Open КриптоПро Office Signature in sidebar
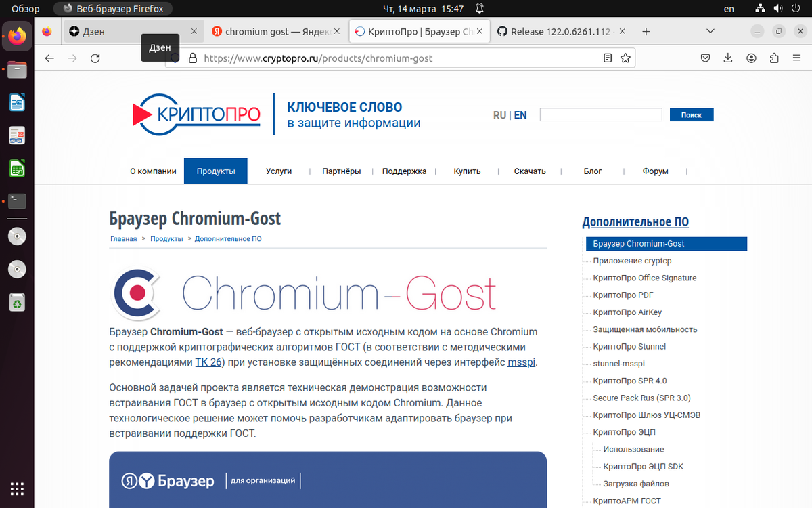 pyautogui.click(x=645, y=278)
